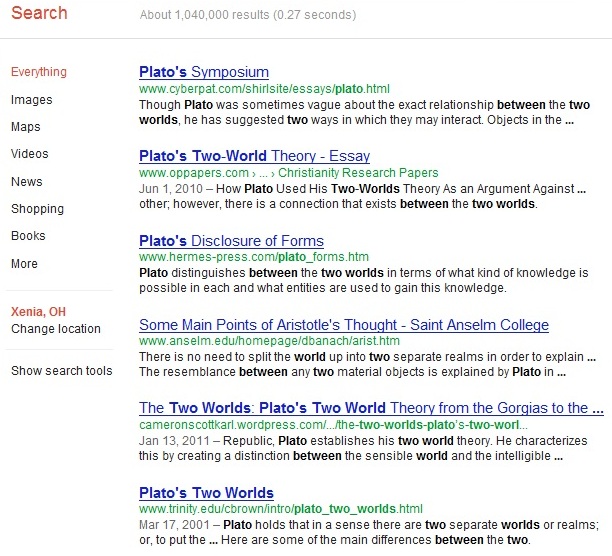Switch to Images search results
This screenshot has width=612, height=556.
click(32, 100)
